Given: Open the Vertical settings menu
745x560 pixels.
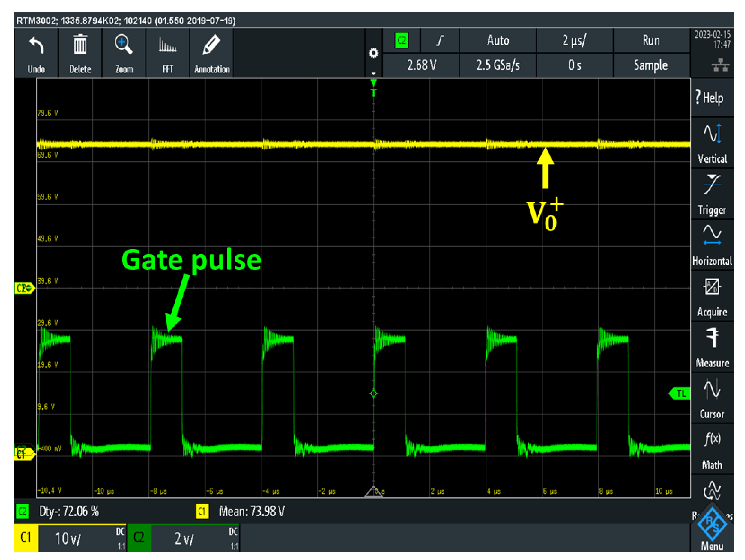Looking at the screenshot, I should 712,143.
